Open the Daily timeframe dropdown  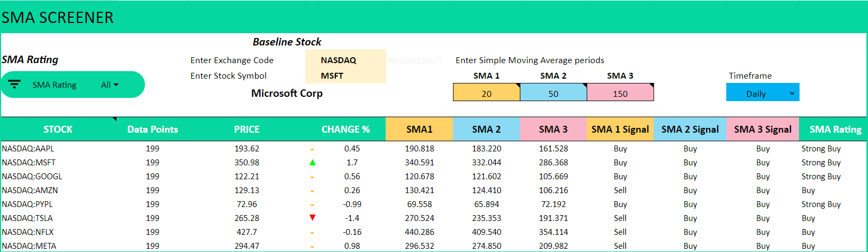(763, 94)
